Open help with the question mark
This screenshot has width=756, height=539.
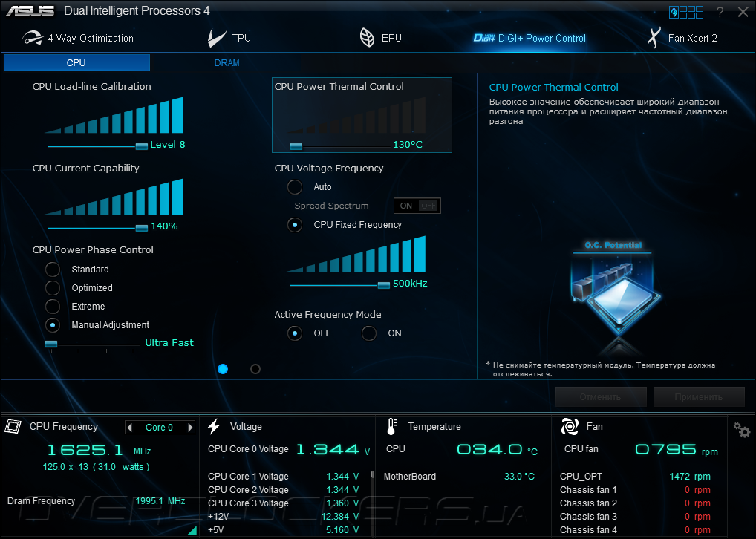click(x=720, y=12)
